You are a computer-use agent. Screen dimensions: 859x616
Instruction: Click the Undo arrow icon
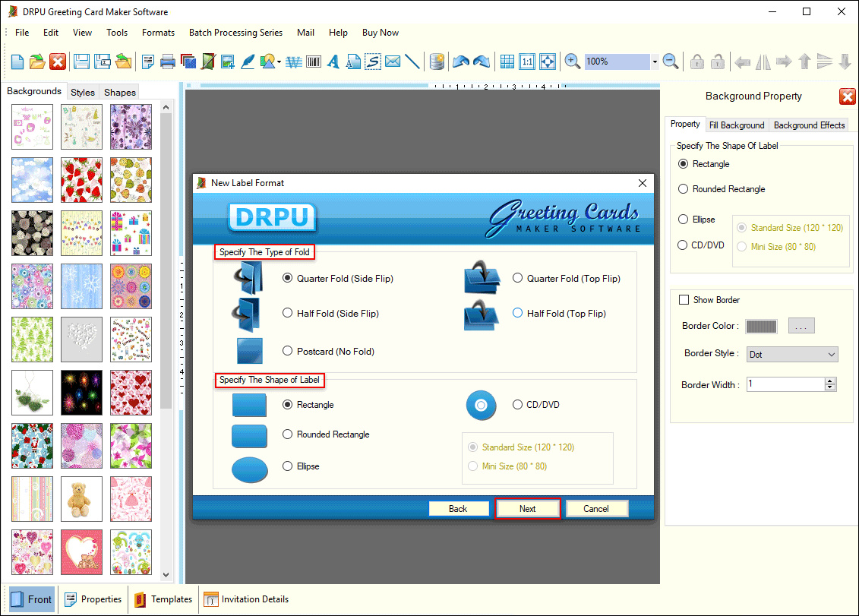[x=461, y=62]
